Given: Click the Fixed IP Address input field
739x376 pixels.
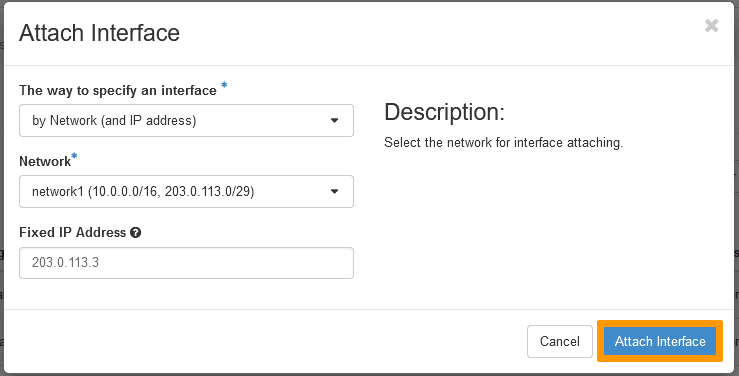Looking at the screenshot, I should (186, 263).
